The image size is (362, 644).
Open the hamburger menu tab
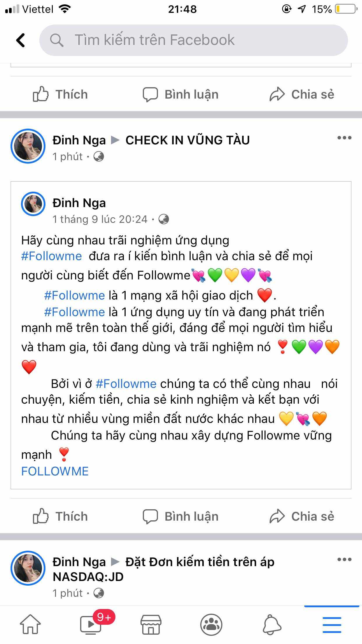point(332,625)
